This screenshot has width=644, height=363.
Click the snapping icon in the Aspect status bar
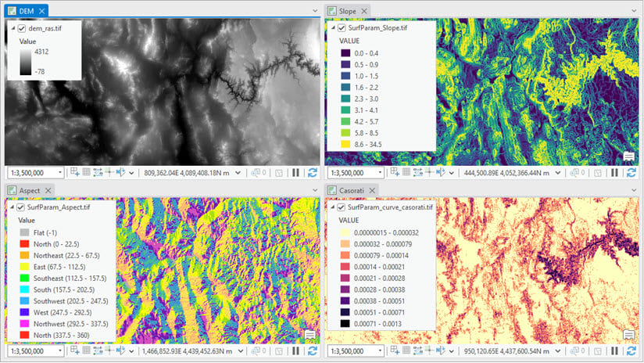75,350
